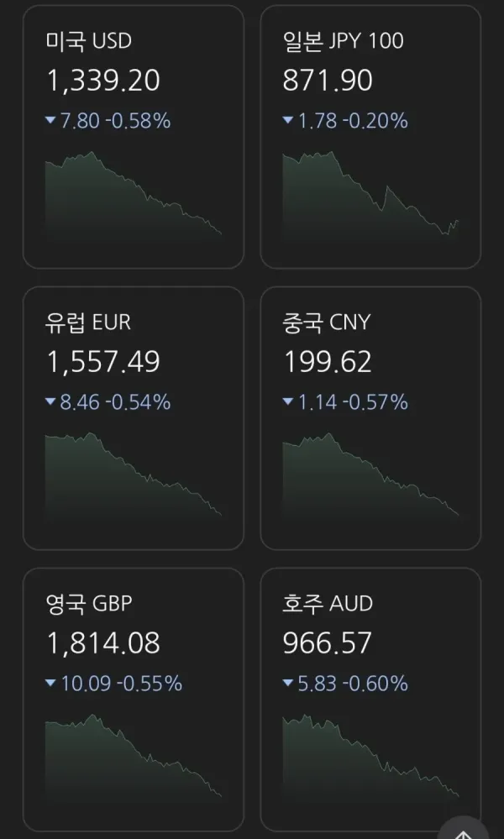Click the AUD down-triangle change indicator
Viewport: 504px width, 839px height.
(x=288, y=683)
